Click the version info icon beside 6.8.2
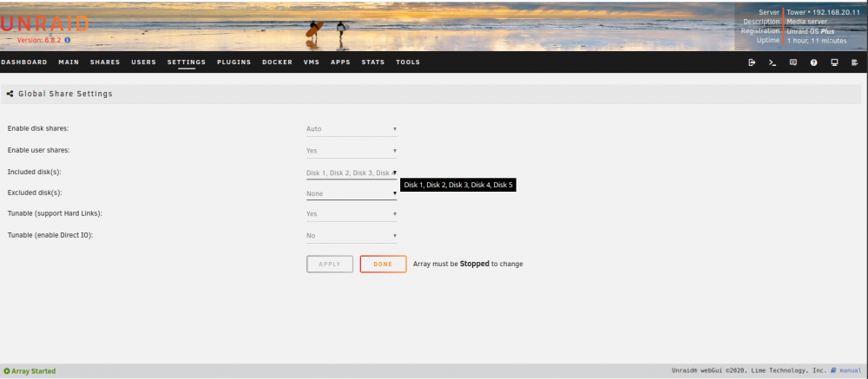The width and height of the screenshot is (868, 379). (68, 41)
